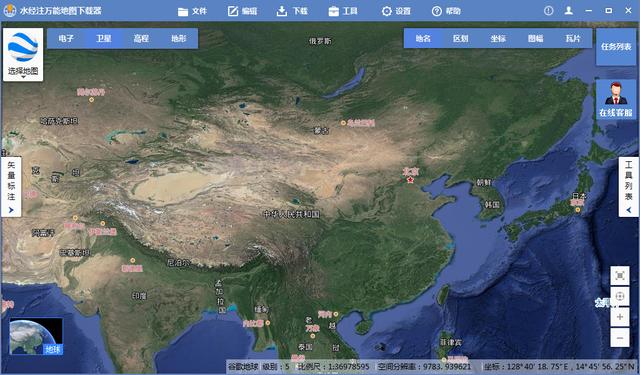Switch to the 地球 globe view thumbnail

coord(36,336)
